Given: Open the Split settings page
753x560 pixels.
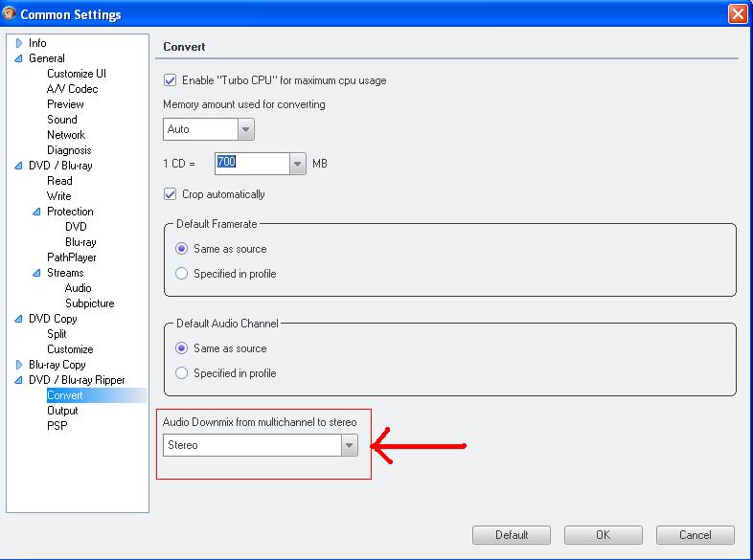Looking at the screenshot, I should coord(57,334).
